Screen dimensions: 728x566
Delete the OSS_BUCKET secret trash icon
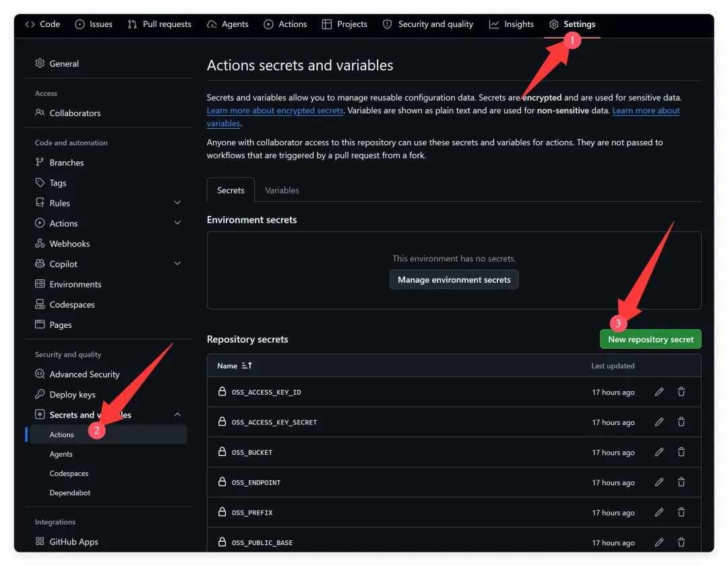pyautogui.click(x=681, y=452)
